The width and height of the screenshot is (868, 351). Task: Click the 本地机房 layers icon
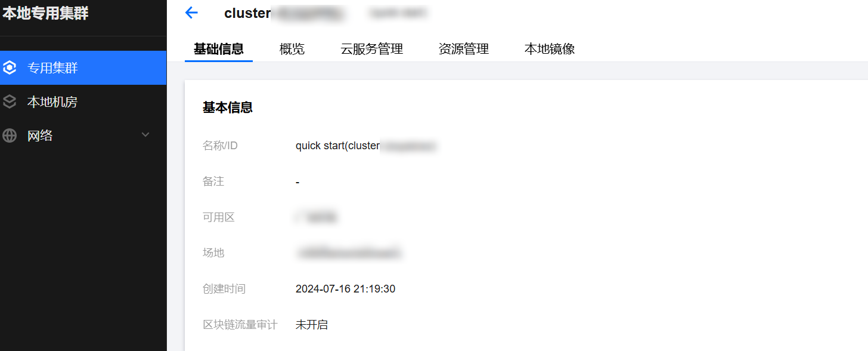coord(10,102)
